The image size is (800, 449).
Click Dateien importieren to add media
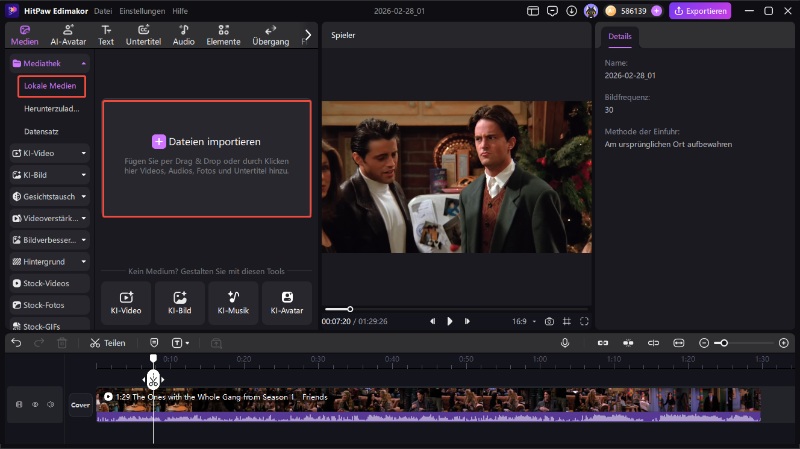[207, 142]
